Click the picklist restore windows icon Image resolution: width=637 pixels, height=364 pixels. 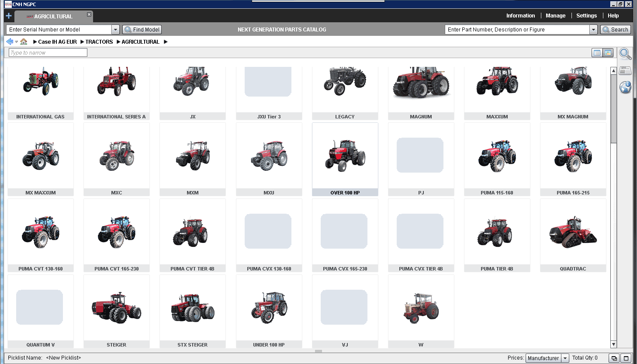pyautogui.click(x=614, y=358)
